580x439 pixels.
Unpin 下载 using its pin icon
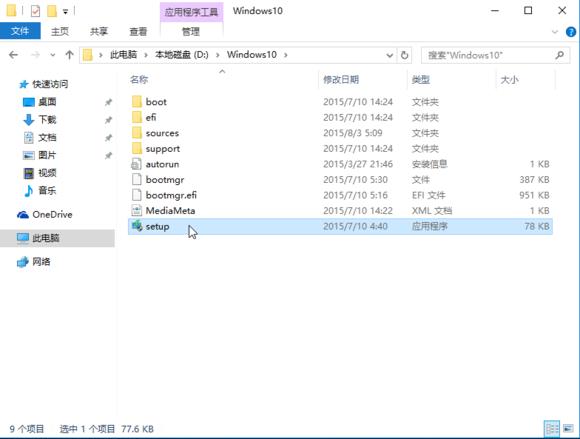coord(108,120)
